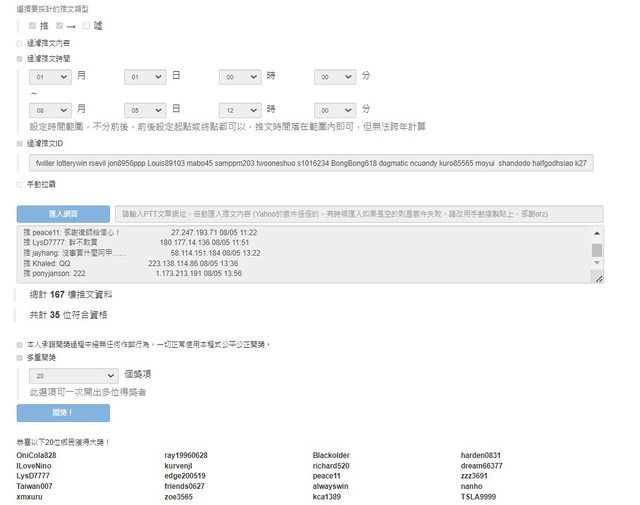Toggle the 推 push-type checkbox

click(x=33, y=25)
